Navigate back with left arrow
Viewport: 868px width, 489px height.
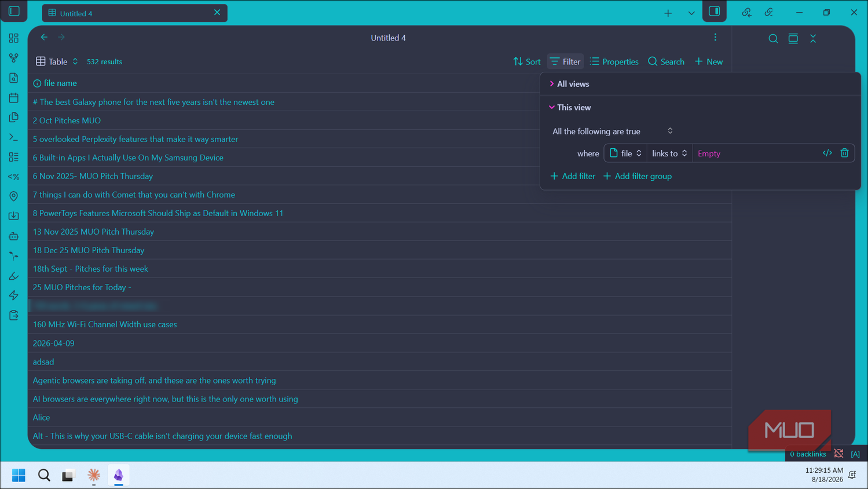click(x=44, y=37)
